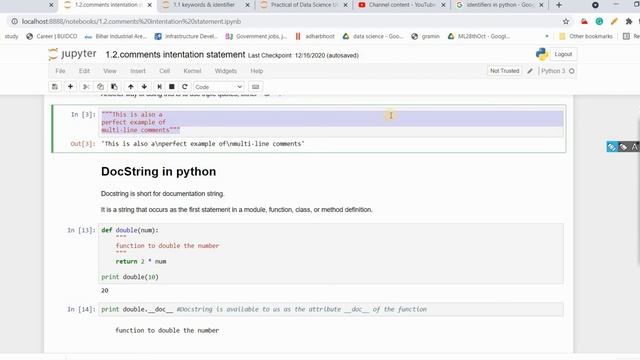
Task: Switch to Channel content YouTube tab
Action: pyautogui.click(x=401, y=5)
